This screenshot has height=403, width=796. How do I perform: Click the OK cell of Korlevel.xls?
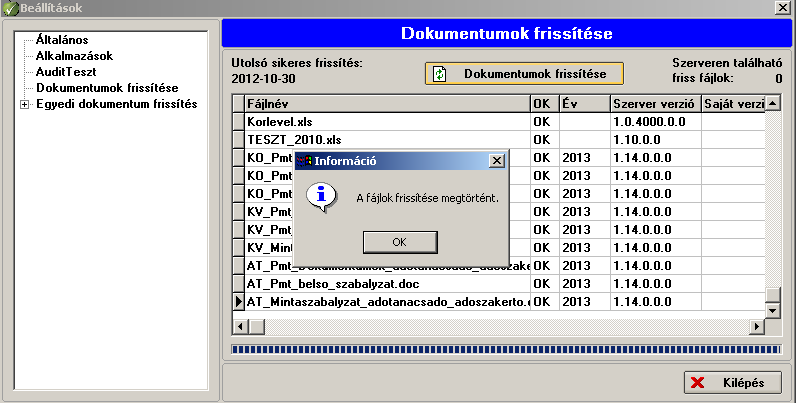point(545,122)
